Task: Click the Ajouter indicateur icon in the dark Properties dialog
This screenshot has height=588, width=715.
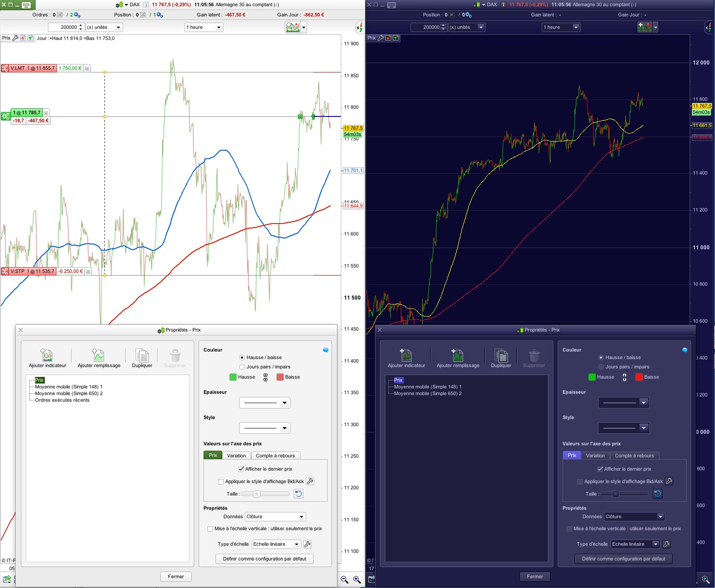Action: coord(406,355)
